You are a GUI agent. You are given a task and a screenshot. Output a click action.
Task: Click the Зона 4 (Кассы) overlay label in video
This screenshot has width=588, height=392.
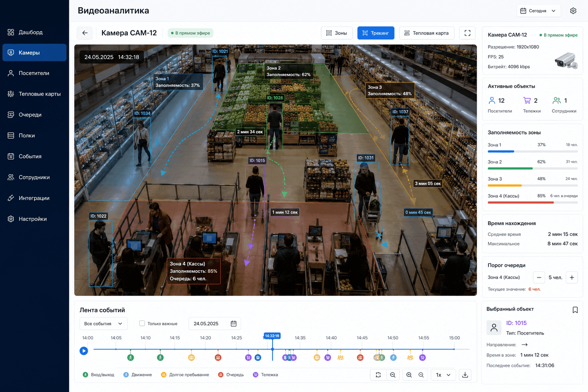(x=194, y=271)
